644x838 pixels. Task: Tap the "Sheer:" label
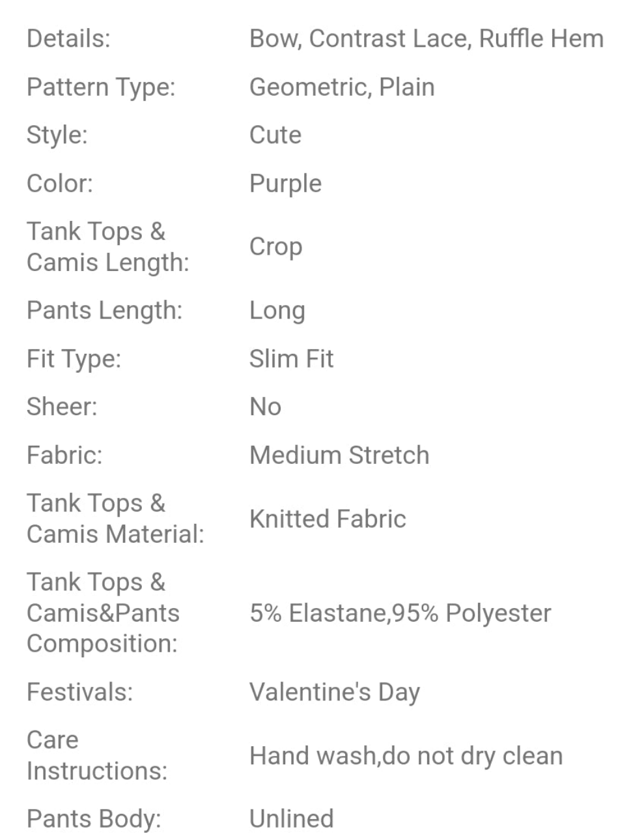pyautogui.click(x=62, y=407)
